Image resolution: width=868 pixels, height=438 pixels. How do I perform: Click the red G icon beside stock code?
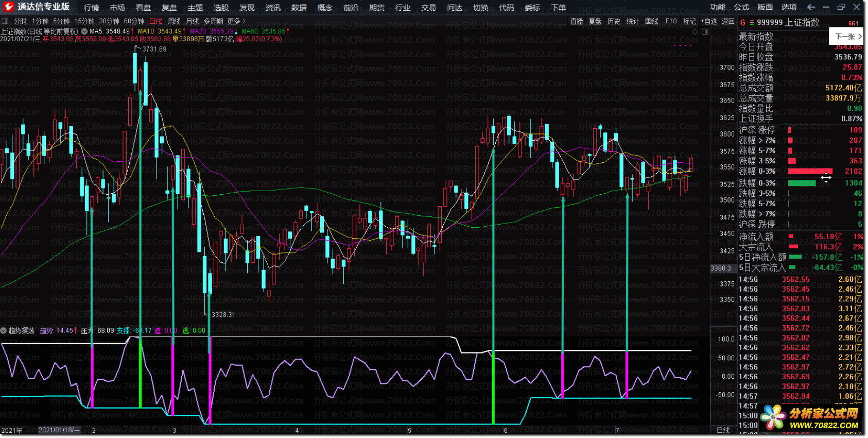pyautogui.click(x=742, y=23)
